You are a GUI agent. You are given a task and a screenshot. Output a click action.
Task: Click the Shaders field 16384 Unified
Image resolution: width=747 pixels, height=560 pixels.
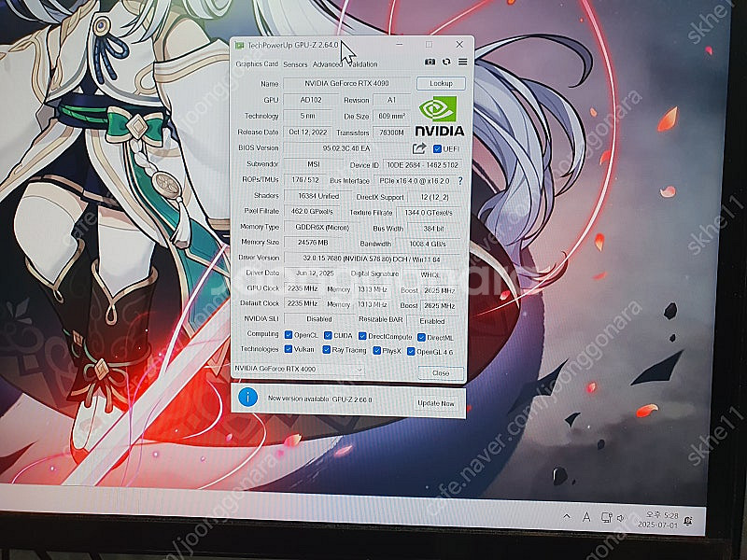point(318,196)
